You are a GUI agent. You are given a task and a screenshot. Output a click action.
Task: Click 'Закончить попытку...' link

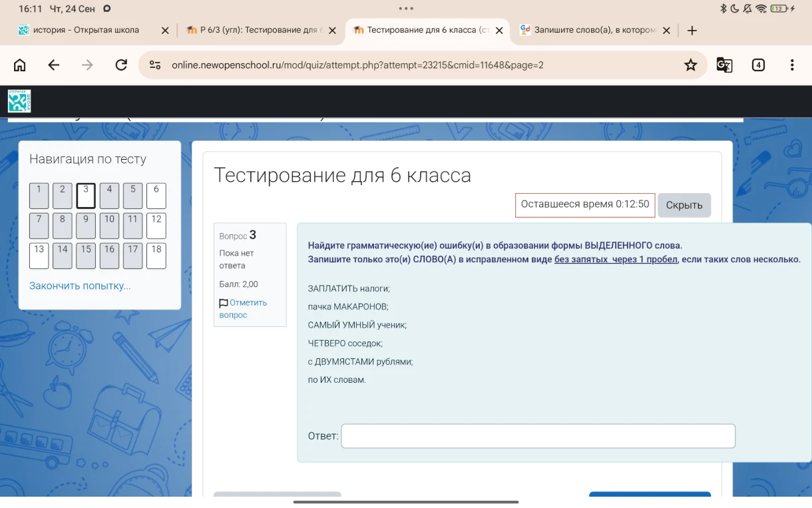pyautogui.click(x=80, y=286)
